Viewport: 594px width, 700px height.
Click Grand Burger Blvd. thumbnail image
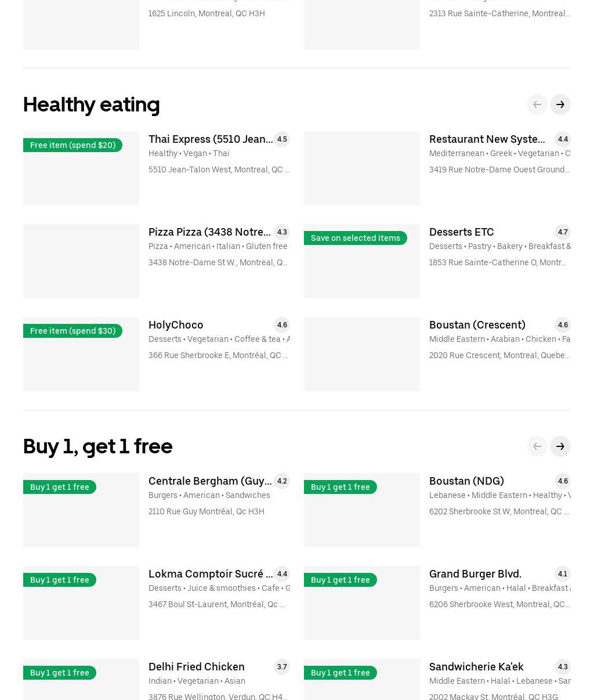(x=362, y=609)
